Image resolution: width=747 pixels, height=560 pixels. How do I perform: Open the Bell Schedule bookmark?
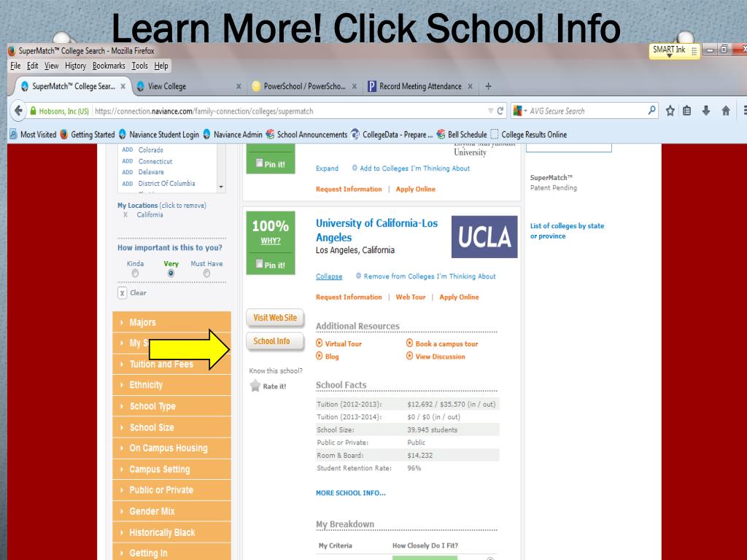[x=462, y=134]
